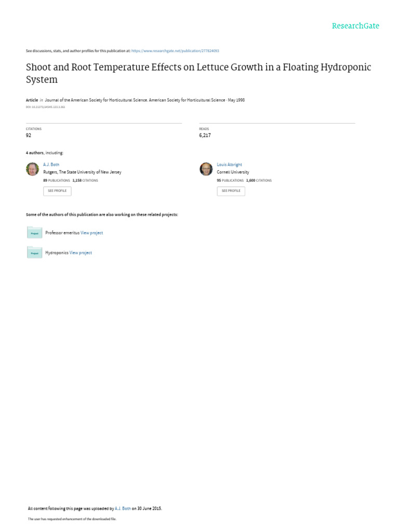
Task: Click the DOI text under journal name
Action: click(46, 107)
